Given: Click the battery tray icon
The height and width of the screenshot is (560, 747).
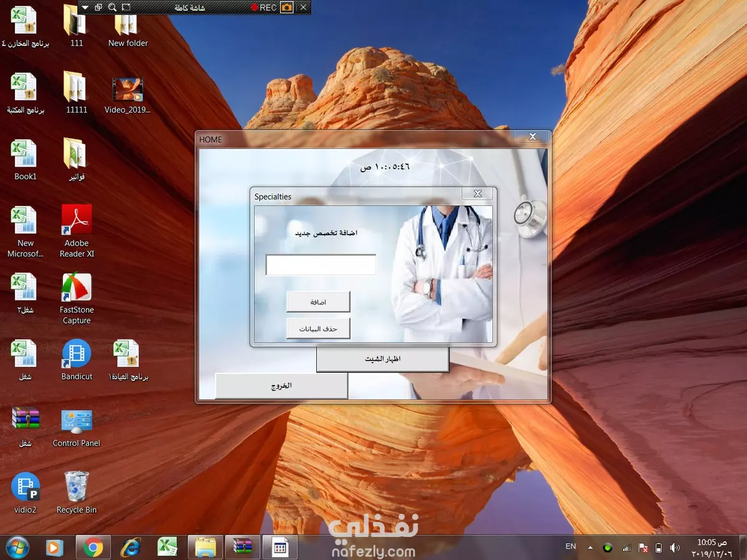Looking at the screenshot, I should click(x=659, y=548).
